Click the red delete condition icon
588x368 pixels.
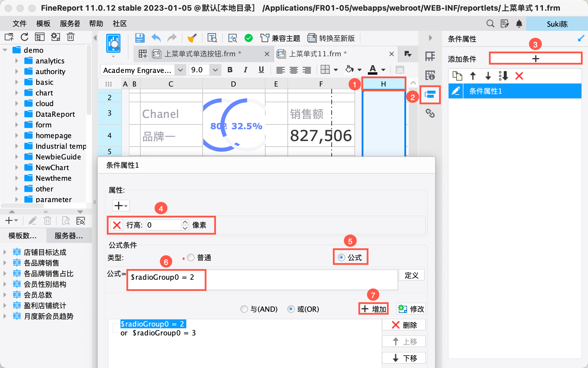point(519,76)
